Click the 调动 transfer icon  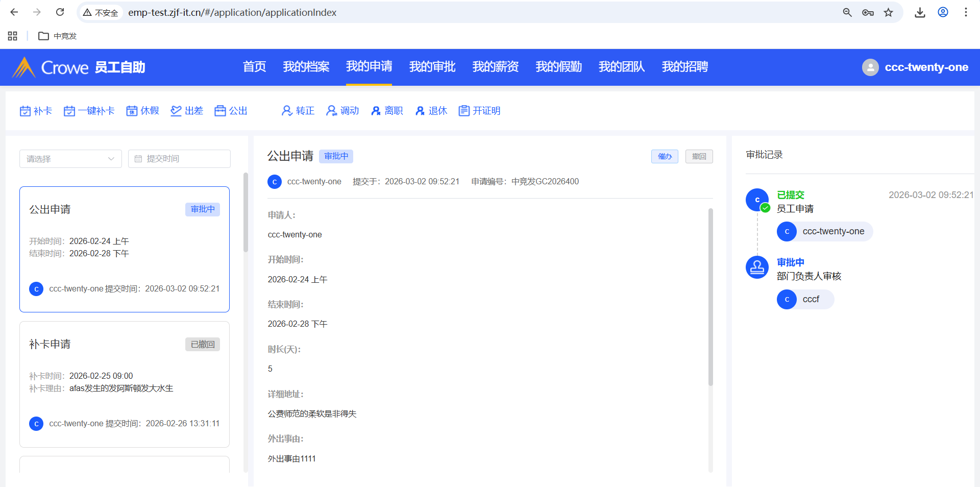point(331,111)
